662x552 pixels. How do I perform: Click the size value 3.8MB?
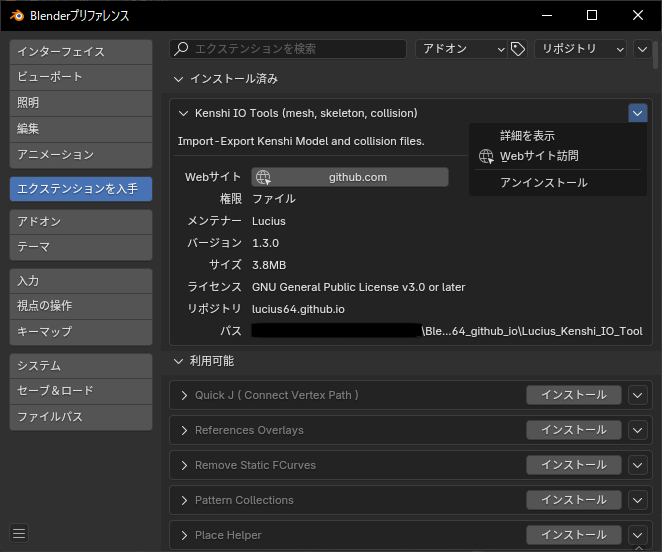pos(269,265)
